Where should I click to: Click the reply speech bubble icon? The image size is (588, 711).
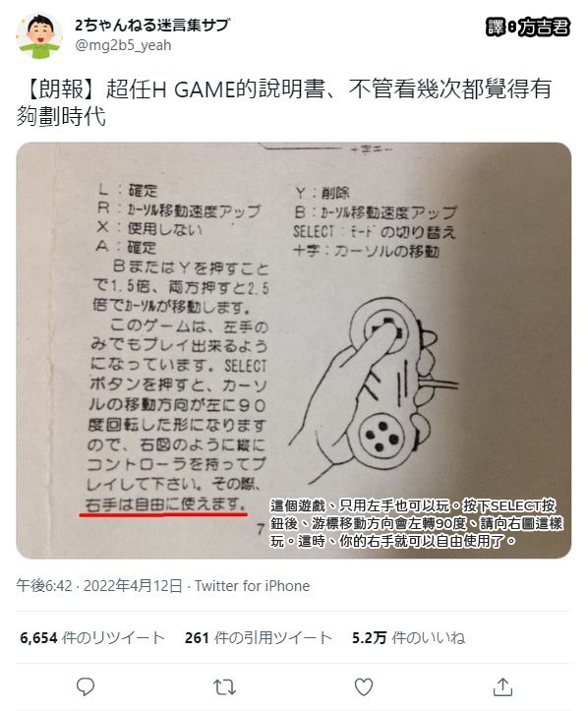coord(86,686)
